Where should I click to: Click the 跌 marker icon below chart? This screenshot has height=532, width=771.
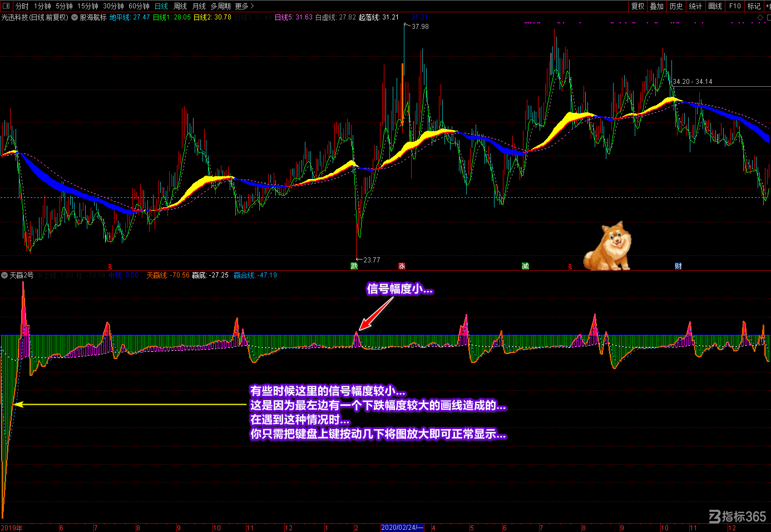coord(354,266)
